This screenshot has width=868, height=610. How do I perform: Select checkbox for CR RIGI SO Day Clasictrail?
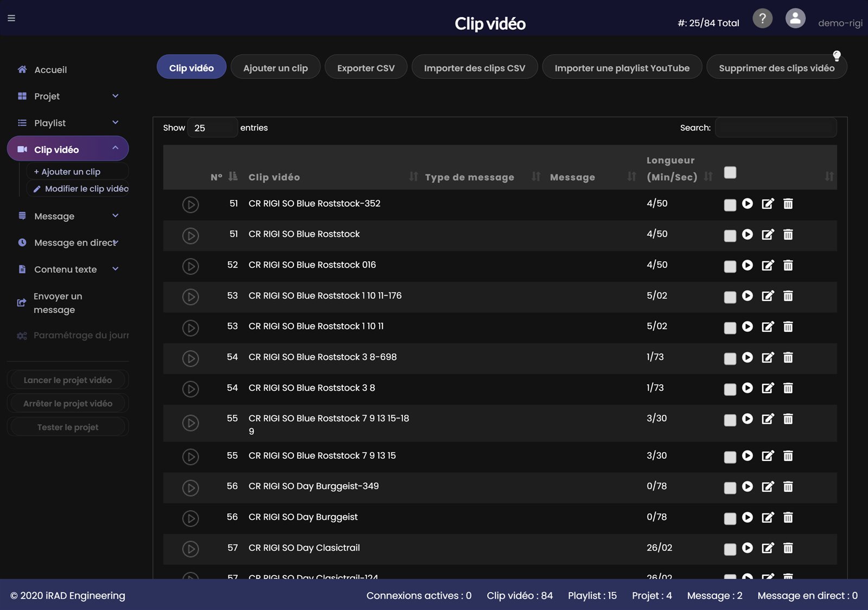click(x=730, y=549)
